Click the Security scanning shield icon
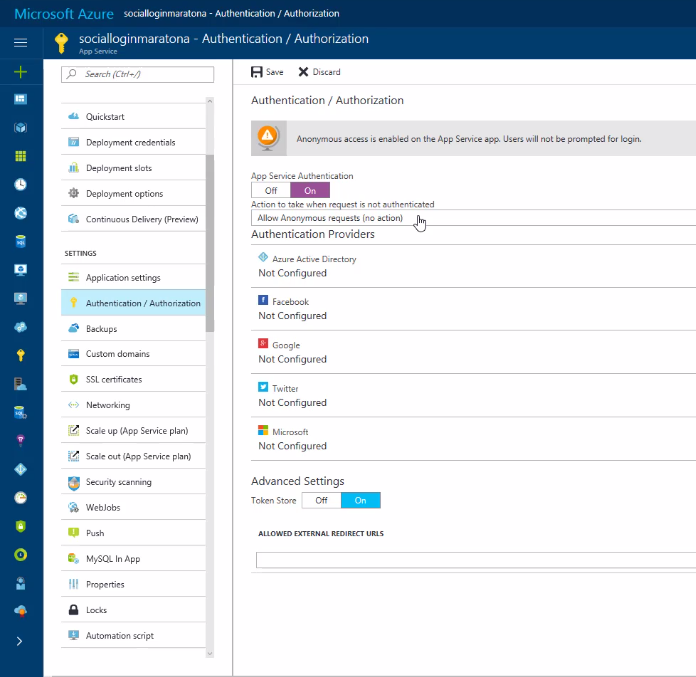This screenshot has height=677, width=696. [x=74, y=483]
